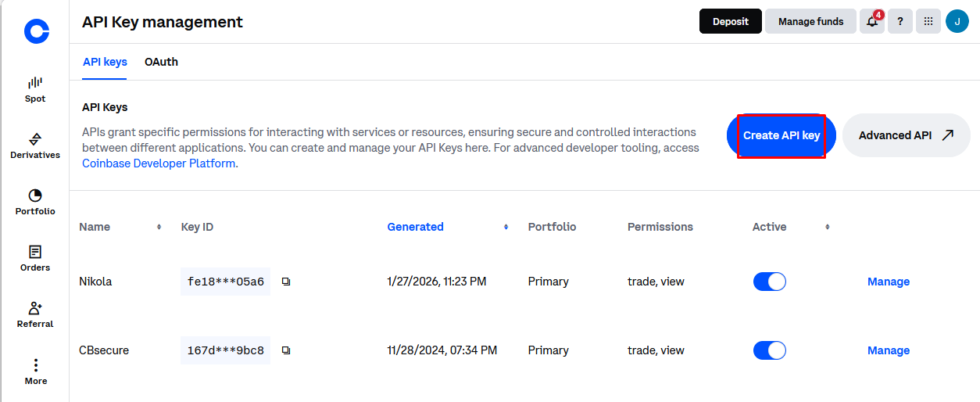Click the Key ID column header
This screenshot has width=980, height=402.
197,227
